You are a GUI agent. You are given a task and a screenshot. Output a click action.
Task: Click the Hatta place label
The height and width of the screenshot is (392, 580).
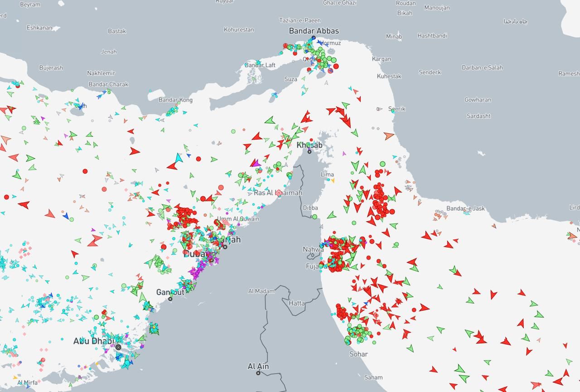297,303
